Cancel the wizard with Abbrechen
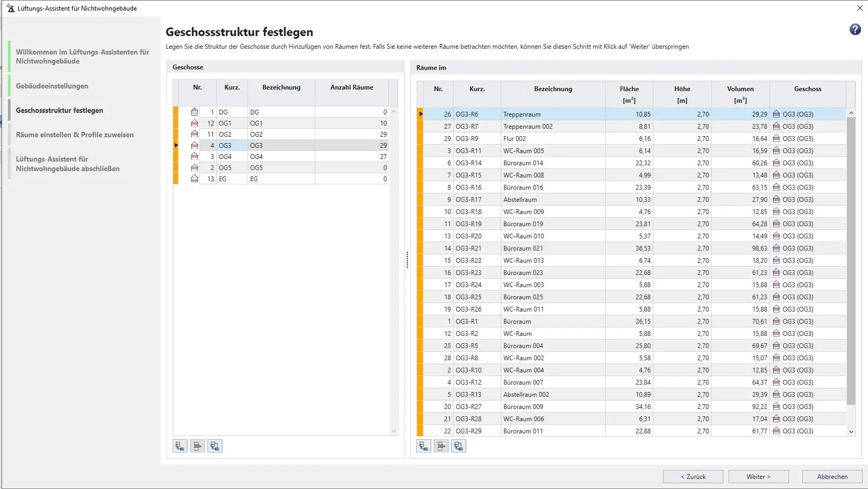This screenshot has height=489, width=868. (832, 476)
